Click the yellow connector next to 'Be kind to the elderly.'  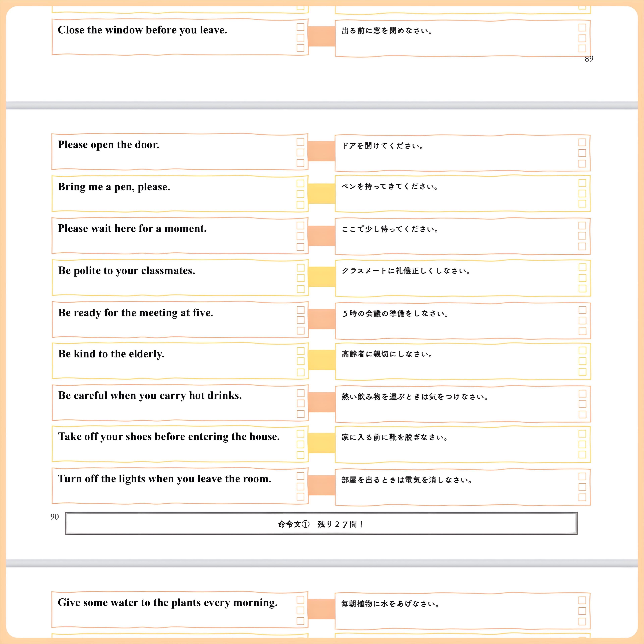point(321,360)
